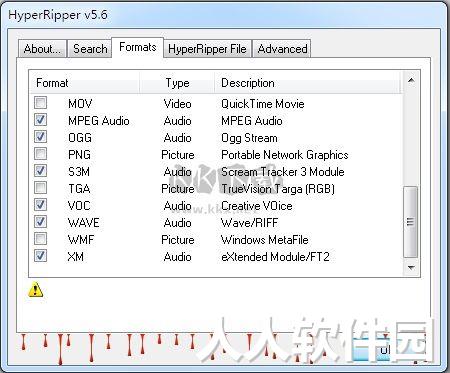Select the 'XM' format name

point(76,257)
